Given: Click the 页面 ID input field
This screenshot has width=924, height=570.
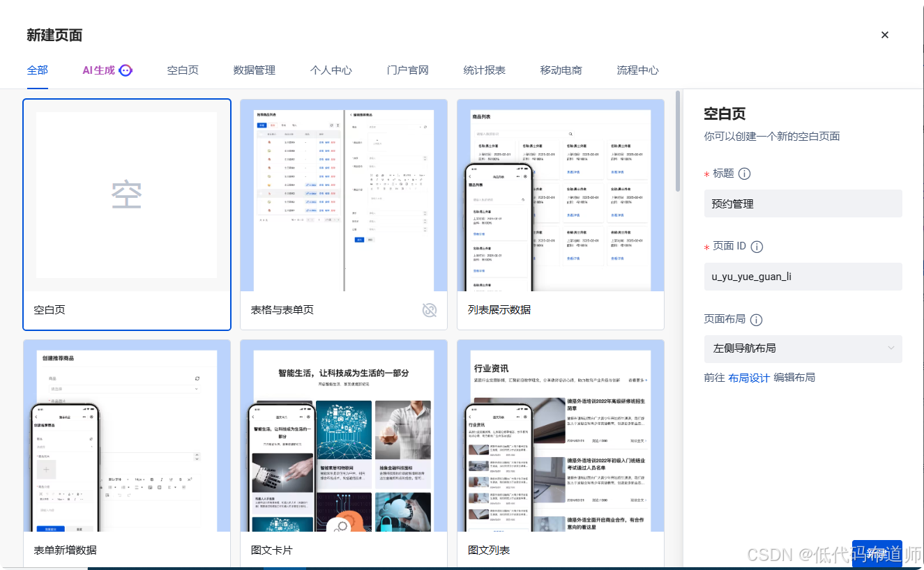Looking at the screenshot, I should [x=803, y=277].
